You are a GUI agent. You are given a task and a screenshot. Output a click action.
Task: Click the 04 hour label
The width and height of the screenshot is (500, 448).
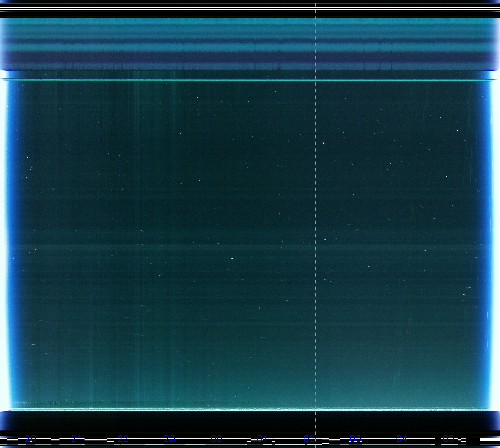pyautogui.click(x=402, y=439)
